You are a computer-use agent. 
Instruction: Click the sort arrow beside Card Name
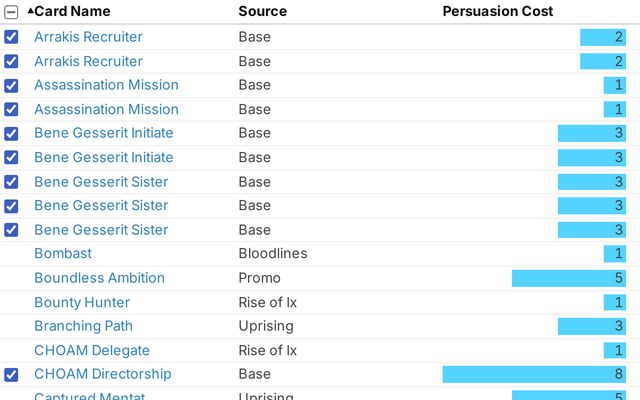tap(30, 11)
